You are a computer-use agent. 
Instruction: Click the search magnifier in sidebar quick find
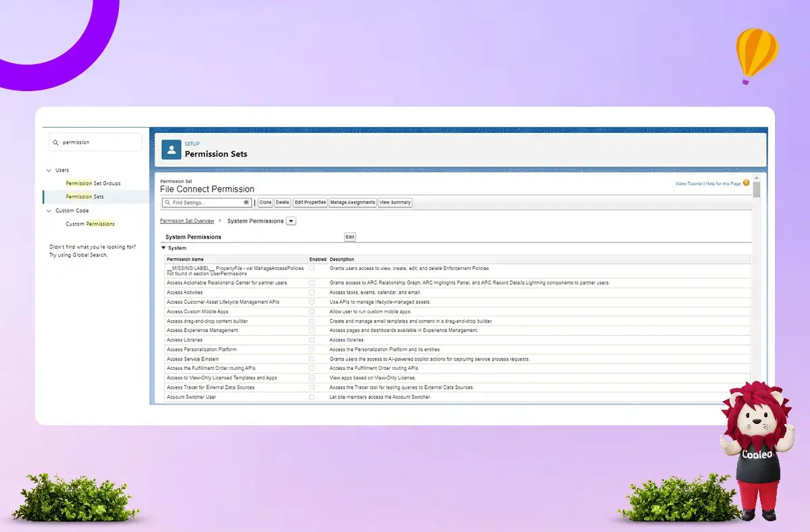[57, 142]
